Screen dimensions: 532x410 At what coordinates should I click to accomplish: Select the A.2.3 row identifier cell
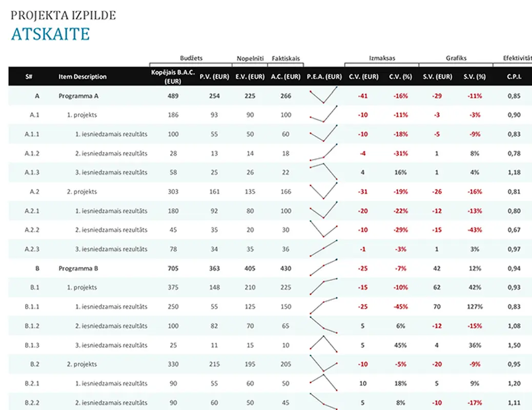pyautogui.click(x=32, y=249)
